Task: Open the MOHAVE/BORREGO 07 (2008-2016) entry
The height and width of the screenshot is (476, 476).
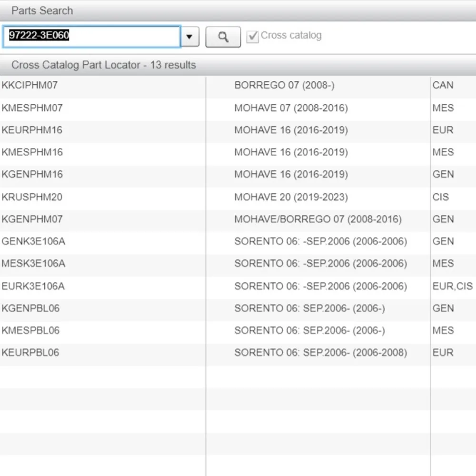Action: [318, 219]
